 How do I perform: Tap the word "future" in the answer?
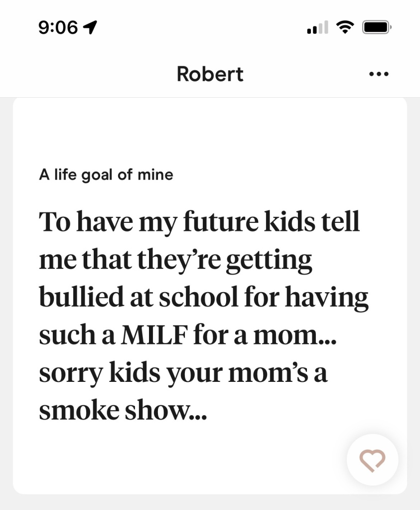(x=221, y=221)
